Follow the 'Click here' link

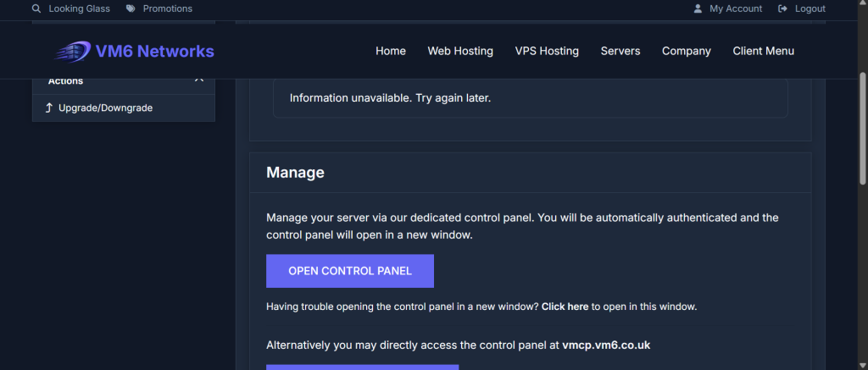point(565,306)
